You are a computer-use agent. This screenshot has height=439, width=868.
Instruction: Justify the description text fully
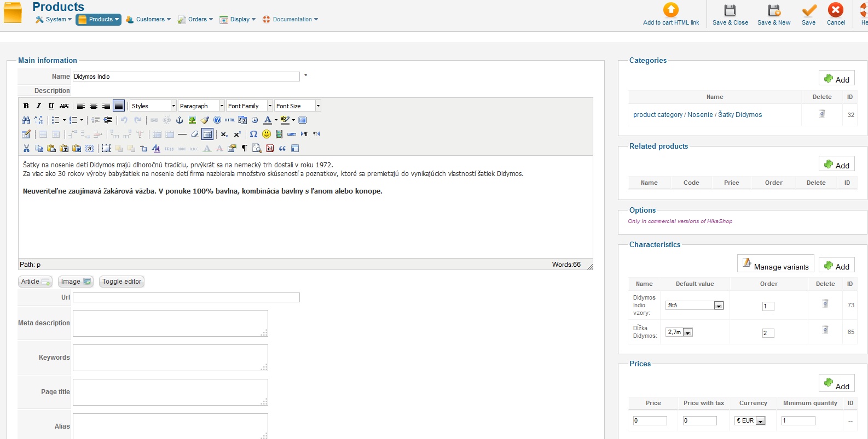tap(119, 106)
